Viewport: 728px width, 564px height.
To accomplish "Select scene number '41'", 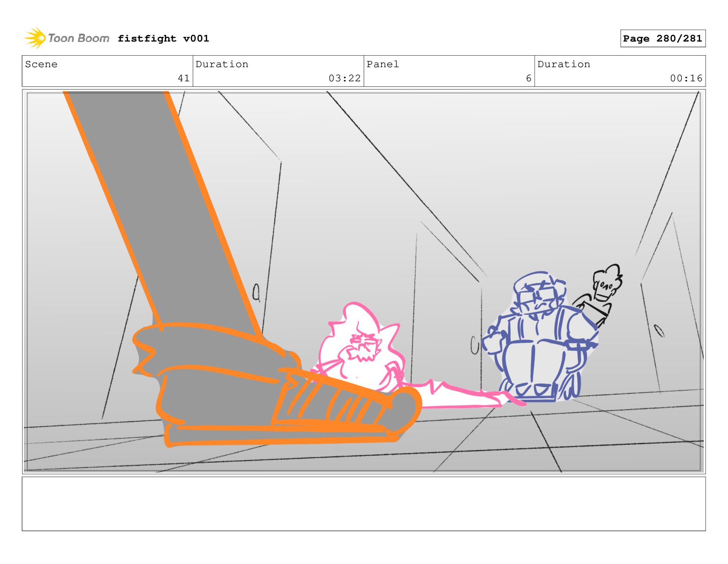I will (184, 78).
